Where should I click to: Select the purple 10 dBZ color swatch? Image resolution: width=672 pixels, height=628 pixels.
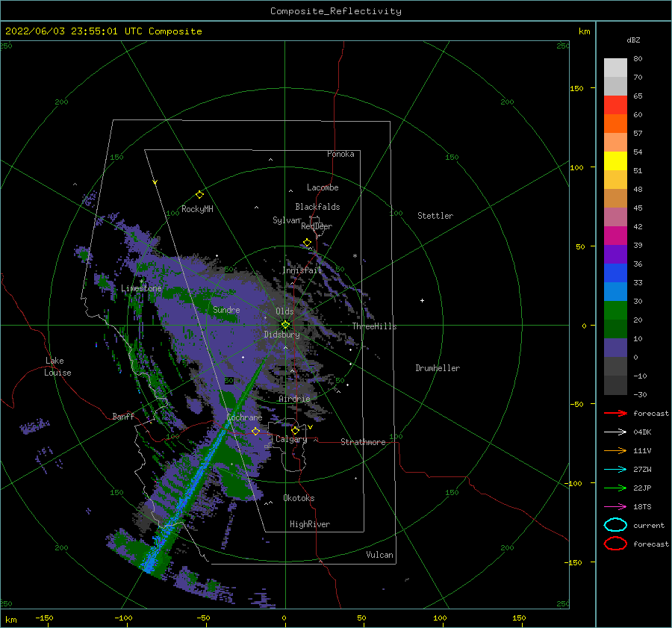615,348
